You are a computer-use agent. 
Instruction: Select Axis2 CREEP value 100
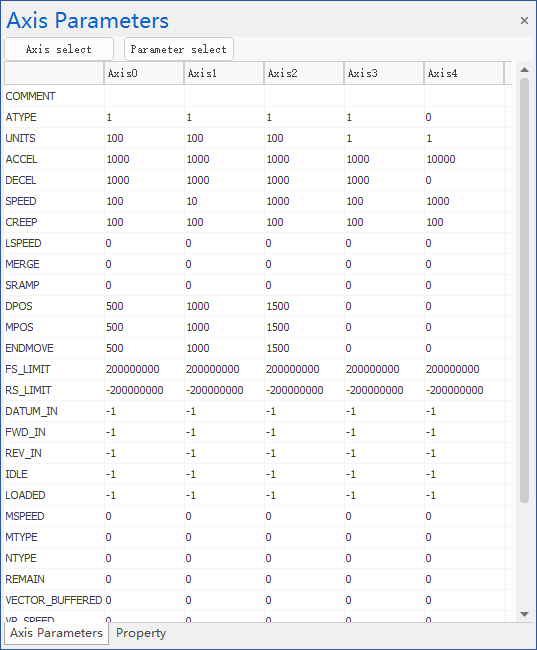coord(275,222)
